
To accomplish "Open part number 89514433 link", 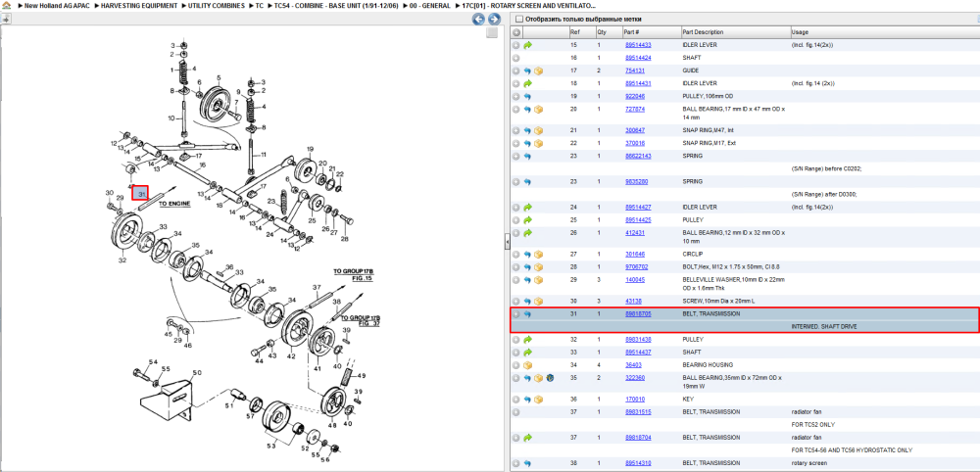I will tap(638, 45).
